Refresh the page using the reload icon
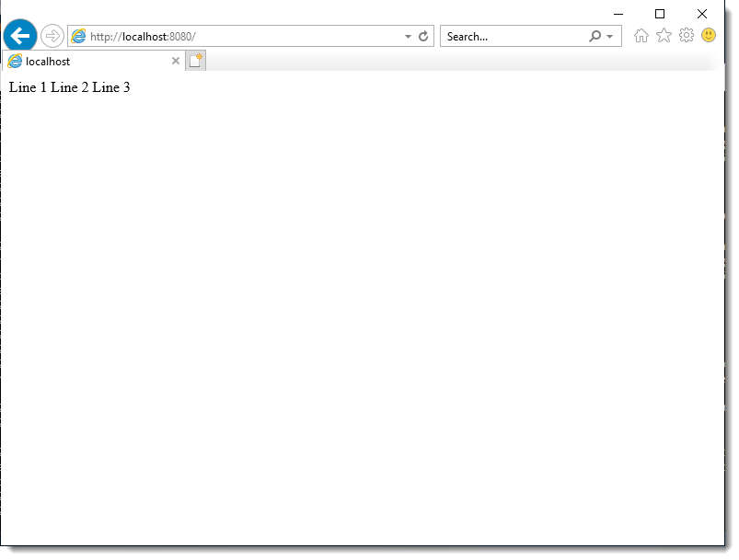This screenshot has height=560, width=739. 423,37
